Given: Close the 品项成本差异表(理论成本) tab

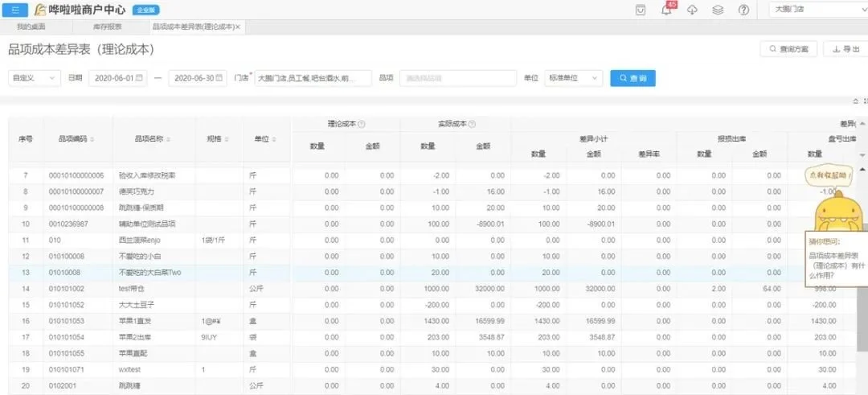Looking at the screenshot, I should (238, 27).
